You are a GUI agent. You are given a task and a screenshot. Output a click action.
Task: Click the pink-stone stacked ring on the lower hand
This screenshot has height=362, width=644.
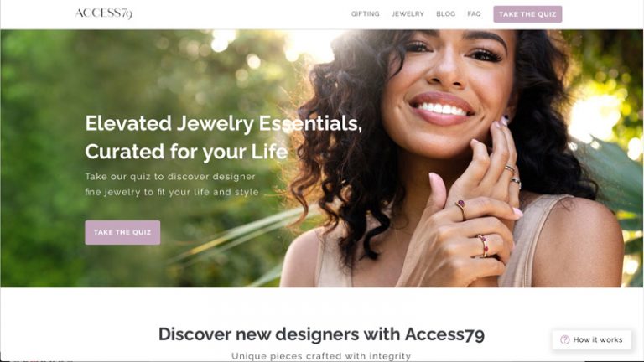pyautogui.click(x=483, y=246)
